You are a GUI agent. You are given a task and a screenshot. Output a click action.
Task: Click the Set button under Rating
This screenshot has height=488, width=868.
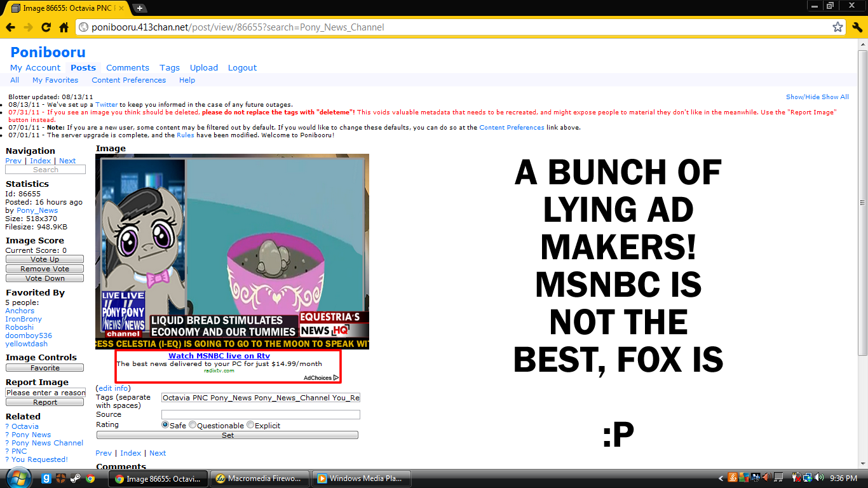227,435
